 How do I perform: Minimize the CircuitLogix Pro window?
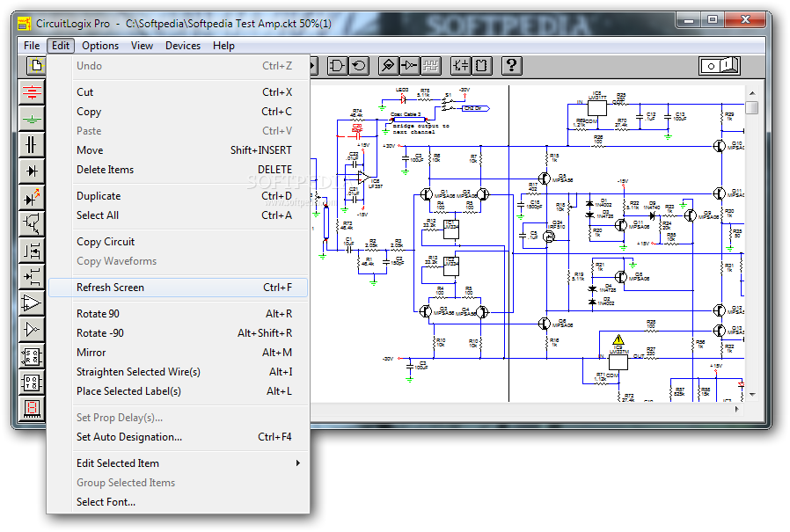[x=689, y=19]
